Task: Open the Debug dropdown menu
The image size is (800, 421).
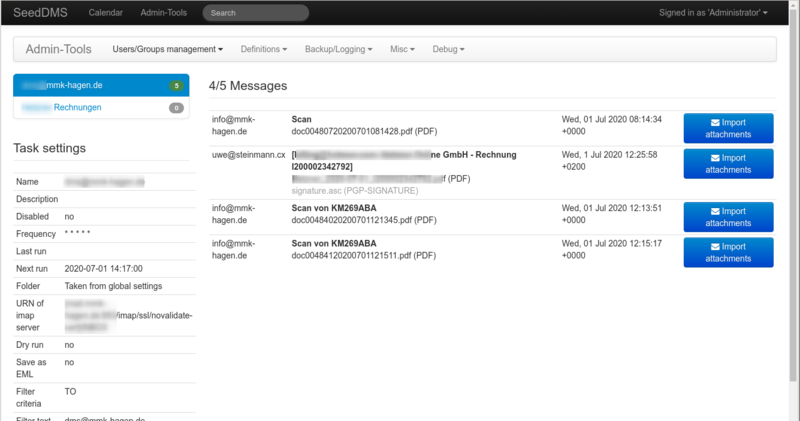Action: pyautogui.click(x=448, y=49)
